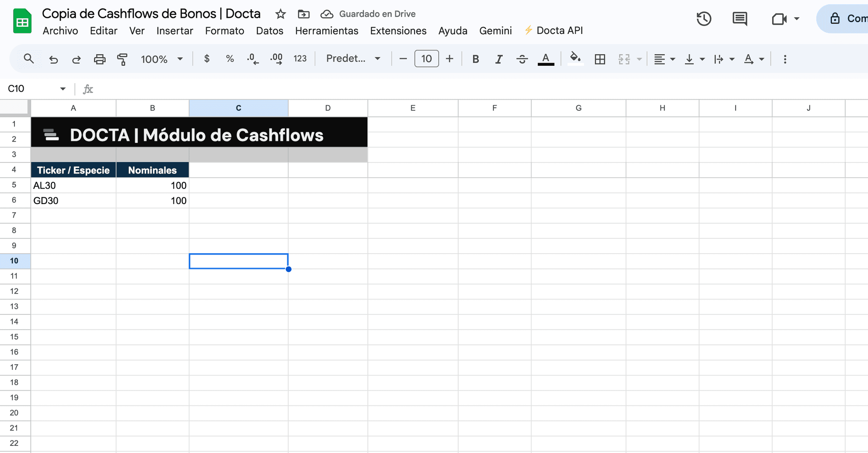Open text wrapping dropdown
This screenshot has height=453, width=868.
tap(723, 59)
